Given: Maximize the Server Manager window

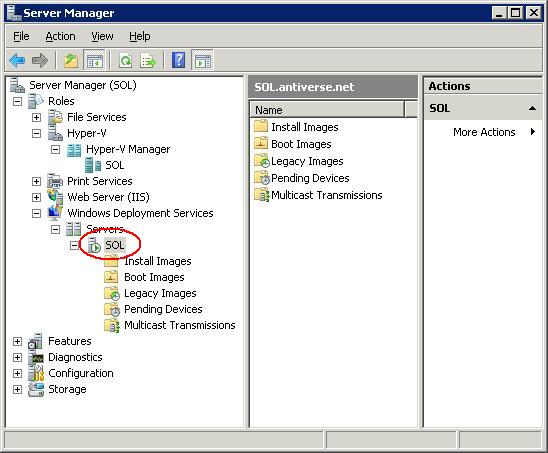Looking at the screenshot, I should (x=515, y=13).
